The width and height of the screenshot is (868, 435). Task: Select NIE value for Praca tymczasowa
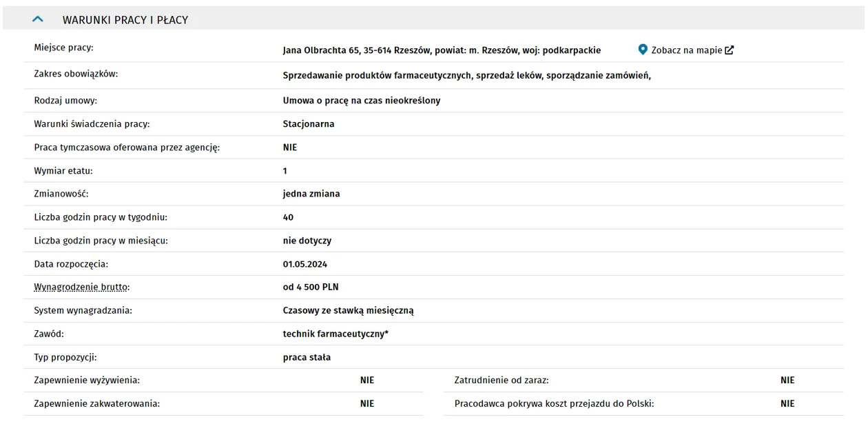tap(290, 148)
